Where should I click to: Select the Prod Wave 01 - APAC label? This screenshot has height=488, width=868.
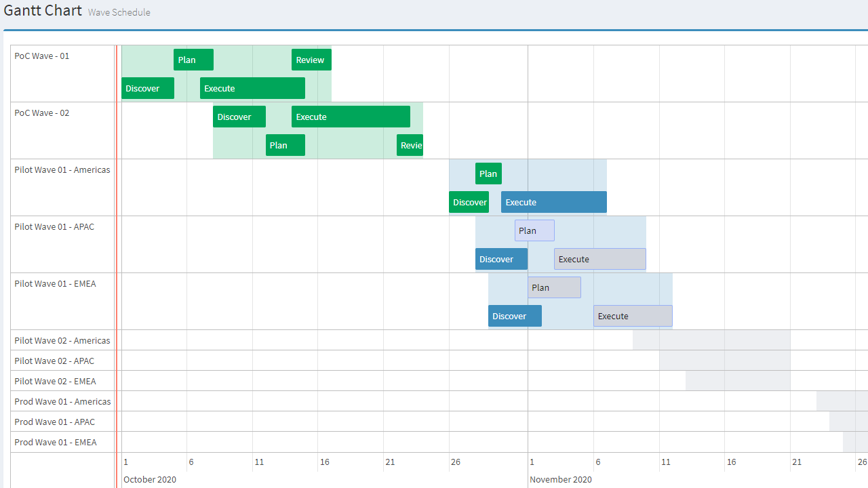pos(55,422)
